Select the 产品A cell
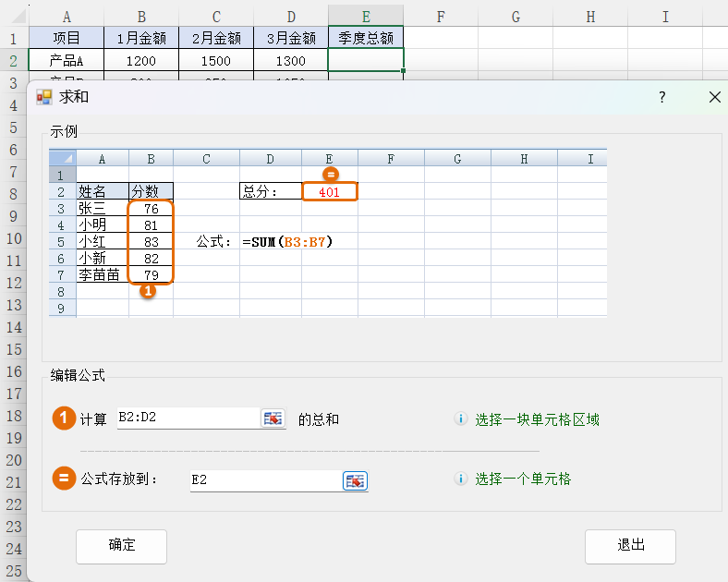The width and height of the screenshot is (728, 582). pos(66,61)
